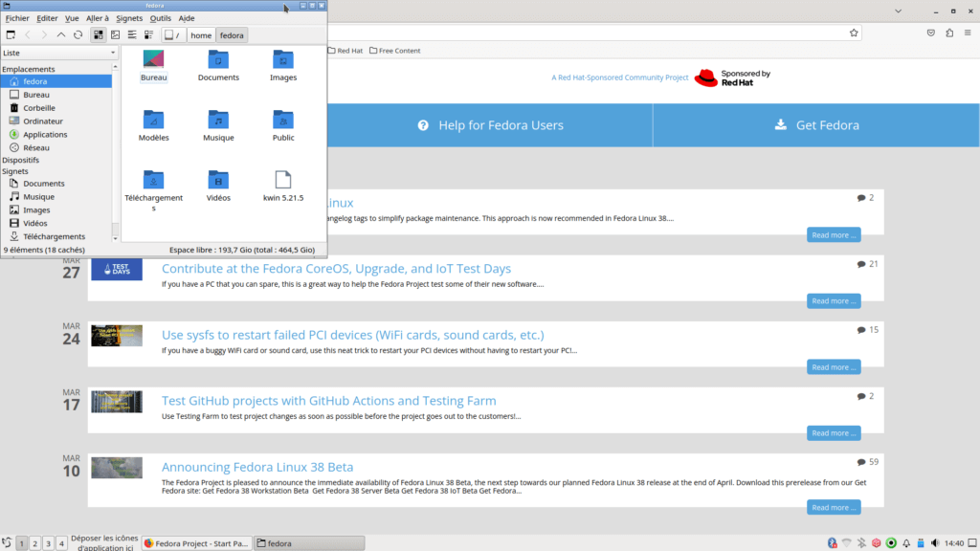Viewport: 980px width, 551px height.
Task: Switch to virtual desktop 2 in panel
Action: [x=35, y=543]
